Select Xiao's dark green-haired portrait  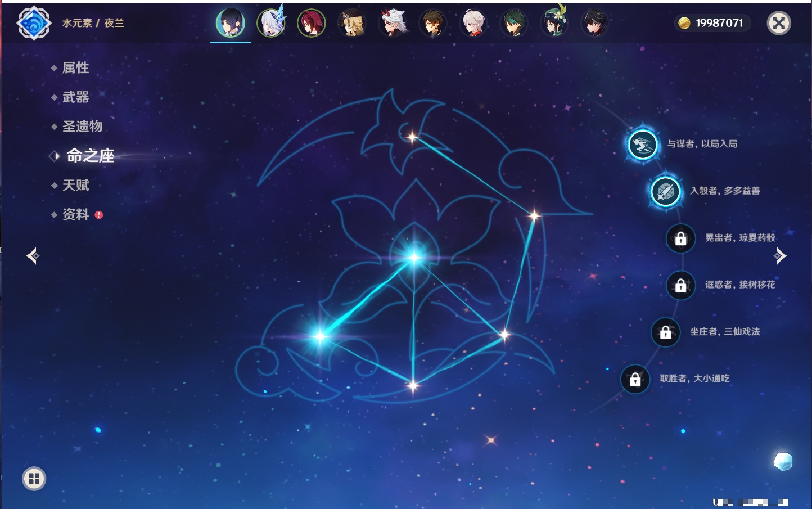(x=514, y=23)
